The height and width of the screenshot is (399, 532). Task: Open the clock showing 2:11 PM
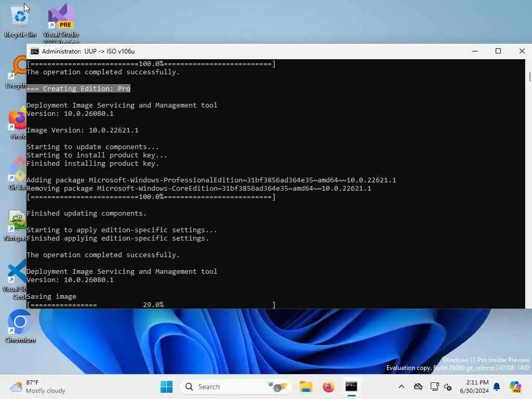pyautogui.click(x=474, y=387)
